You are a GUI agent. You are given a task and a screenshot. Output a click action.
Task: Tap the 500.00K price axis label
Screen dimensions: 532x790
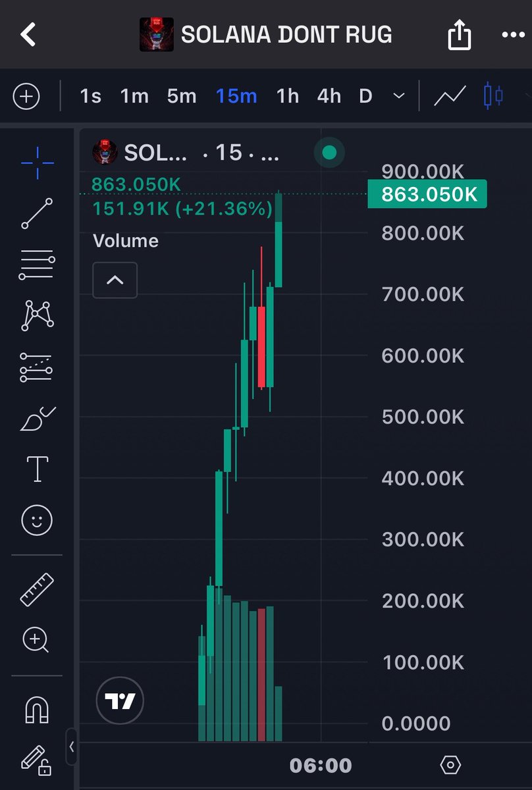tap(423, 417)
